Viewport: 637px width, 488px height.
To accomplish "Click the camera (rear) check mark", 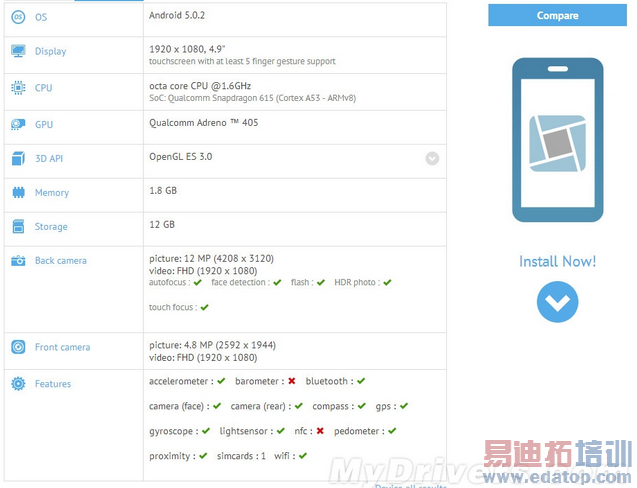I will click(299, 406).
